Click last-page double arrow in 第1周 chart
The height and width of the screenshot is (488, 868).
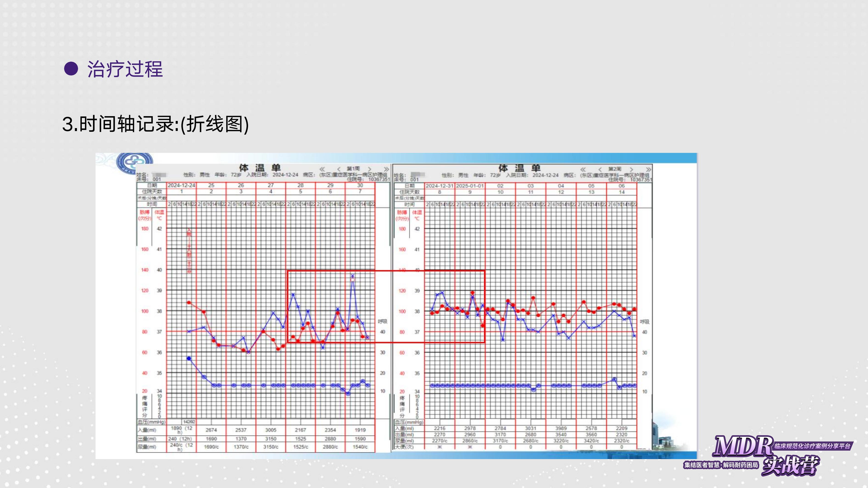click(386, 169)
